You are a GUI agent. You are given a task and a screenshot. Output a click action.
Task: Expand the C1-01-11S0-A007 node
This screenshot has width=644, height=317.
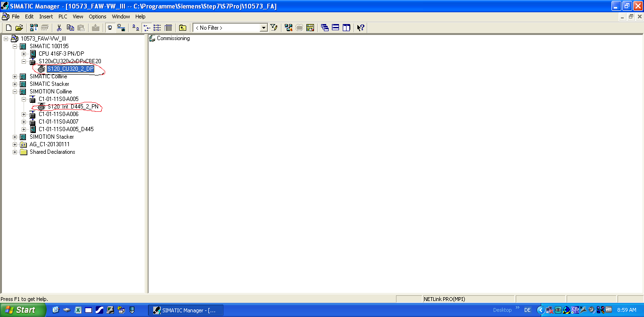click(24, 122)
